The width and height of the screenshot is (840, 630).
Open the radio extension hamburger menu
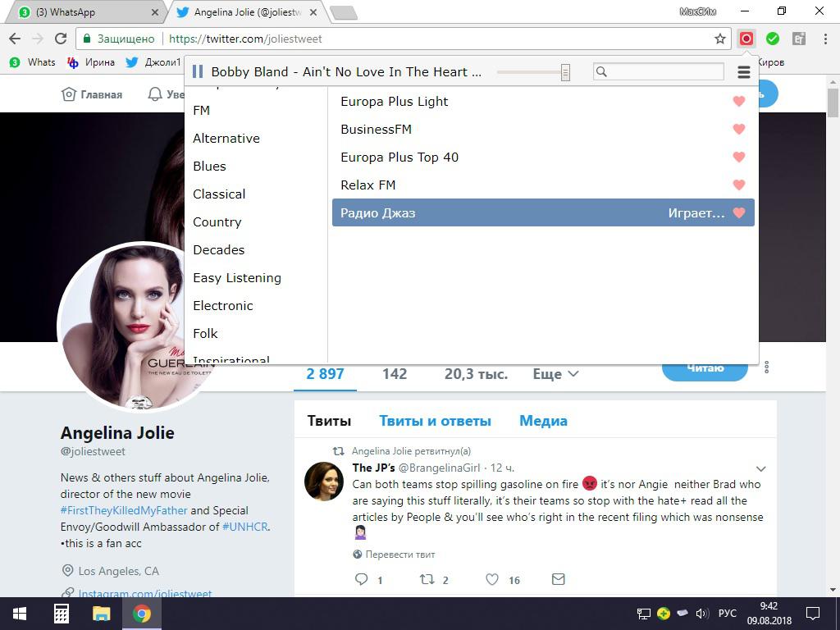[743, 72]
